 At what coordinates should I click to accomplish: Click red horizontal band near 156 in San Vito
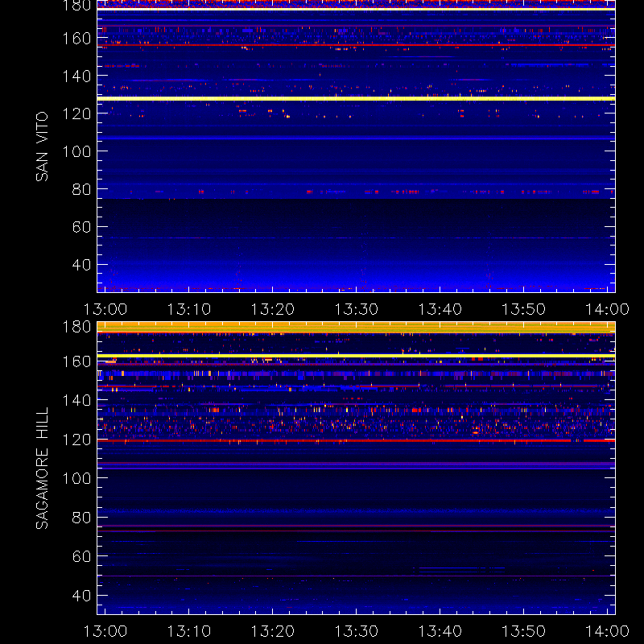pyautogui.click(x=356, y=45)
